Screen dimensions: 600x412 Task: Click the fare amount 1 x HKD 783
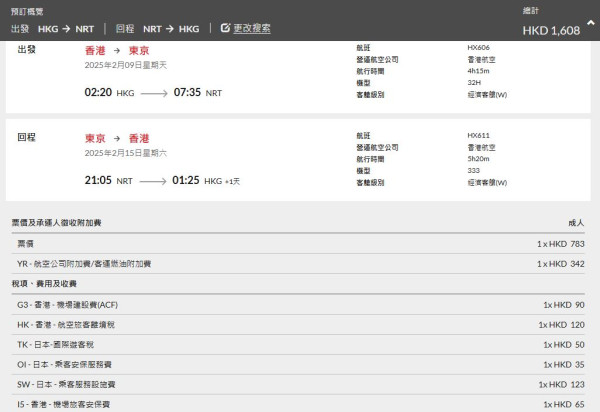561,244
